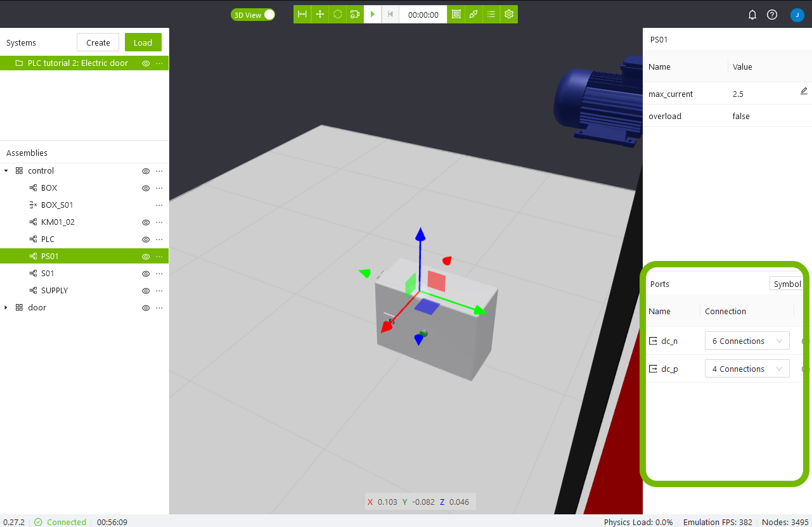Open the notifications bell
Image resolution: width=812 pixels, height=527 pixels.
752,15
